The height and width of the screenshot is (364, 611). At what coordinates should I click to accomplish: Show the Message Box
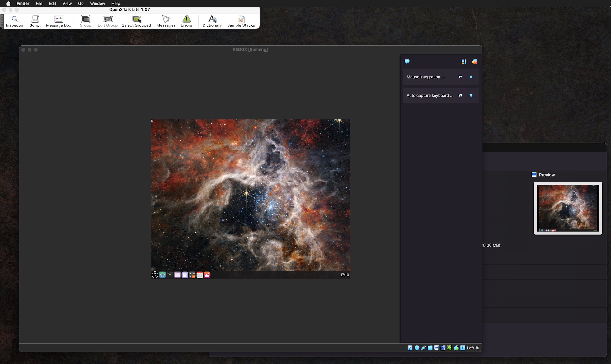[59, 21]
